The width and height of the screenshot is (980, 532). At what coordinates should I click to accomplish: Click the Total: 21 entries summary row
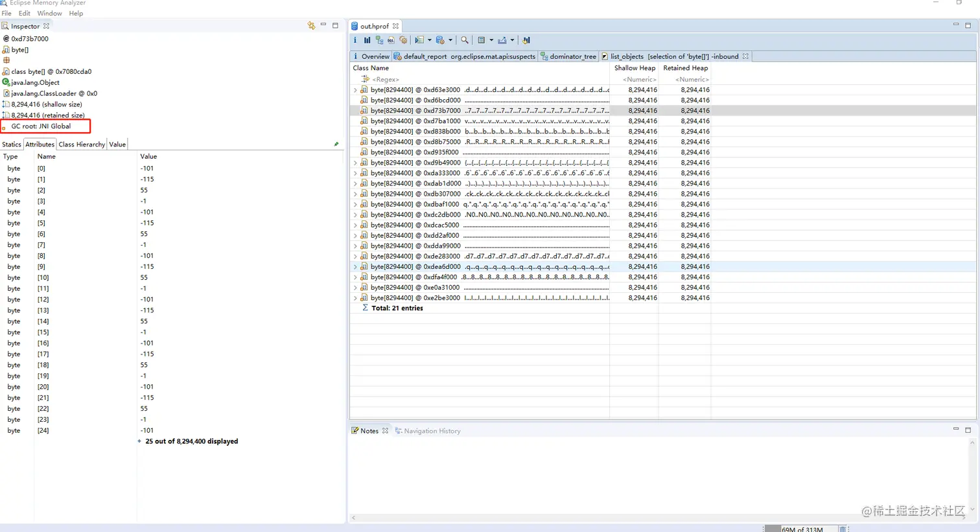397,308
